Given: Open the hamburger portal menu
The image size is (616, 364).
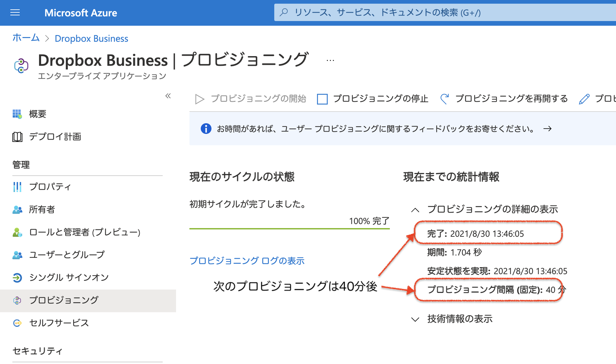Looking at the screenshot, I should click(x=15, y=13).
